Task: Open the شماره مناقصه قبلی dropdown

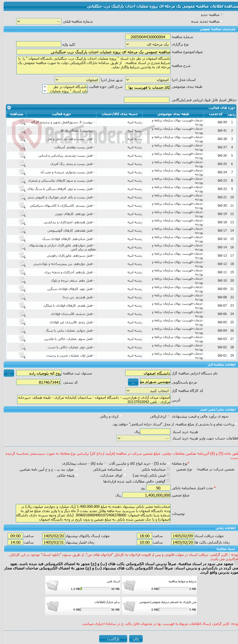Action: (39, 21)
